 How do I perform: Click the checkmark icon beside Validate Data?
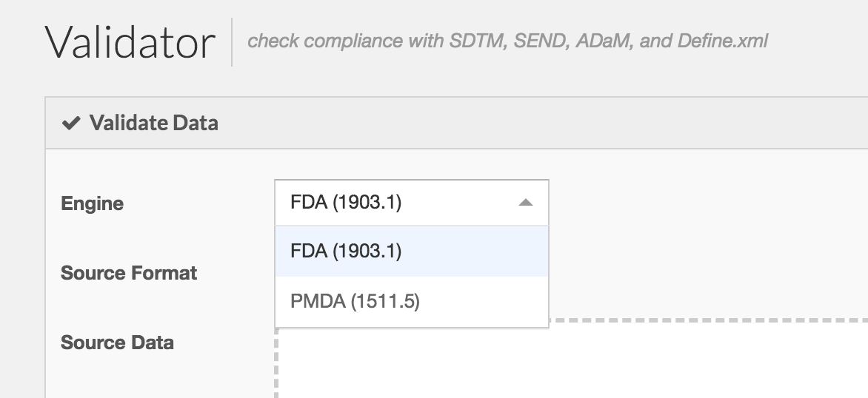pyautogui.click(x=71, y=123)
